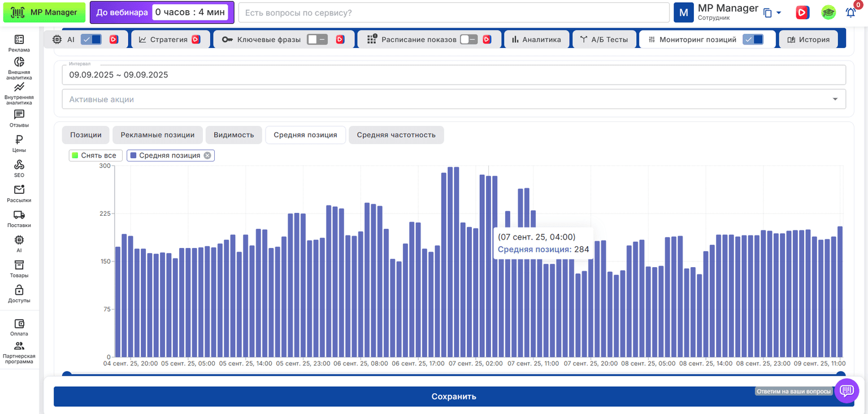868x414 pixels.
Task: Open the Интервал date range field
Action: pyautogui.click(x=454, y=75)
